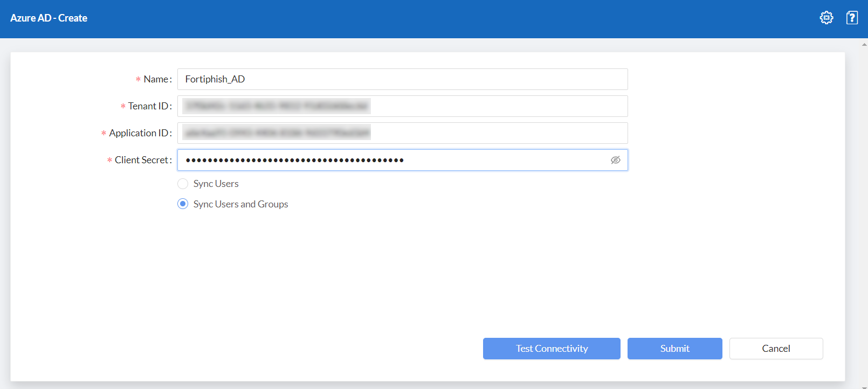Click the page scrollbar up arrow
868x389 pixels.
(x=864, y=44)
